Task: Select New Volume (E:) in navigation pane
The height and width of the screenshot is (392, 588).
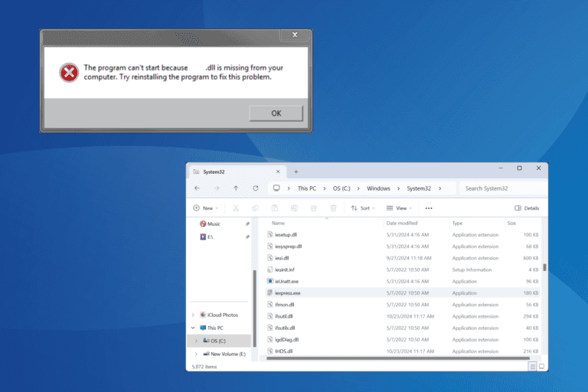Action: (228, 354)
